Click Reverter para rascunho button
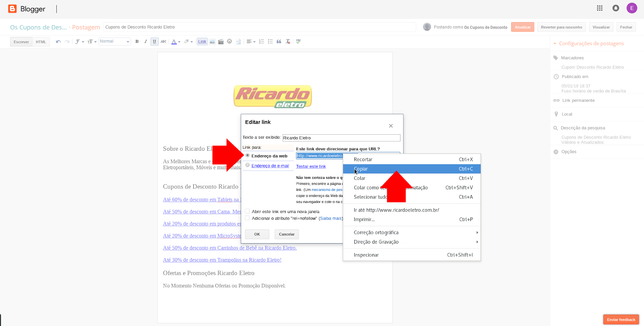The height and width of the screenshot is (326, 644). (561, 27)
